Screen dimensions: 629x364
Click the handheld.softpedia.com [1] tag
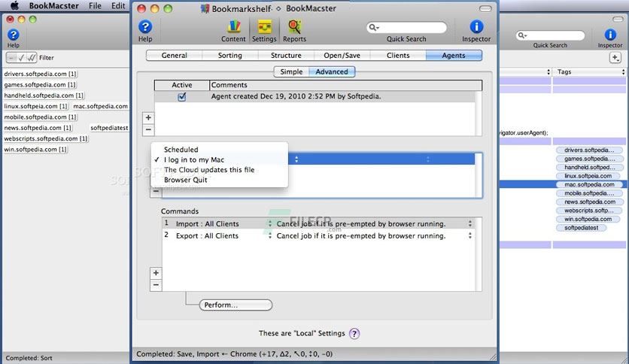coord(44,96)
